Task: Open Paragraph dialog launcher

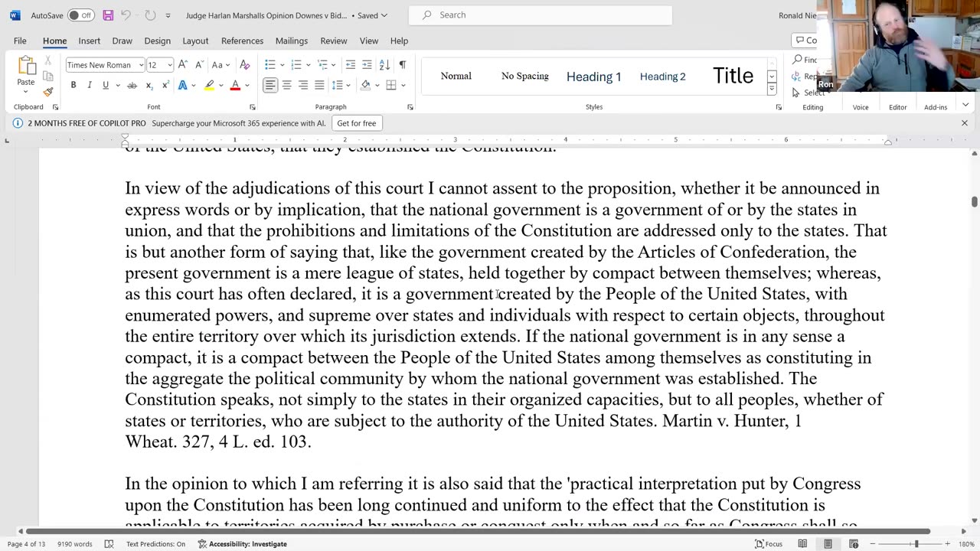Action: 410,107
